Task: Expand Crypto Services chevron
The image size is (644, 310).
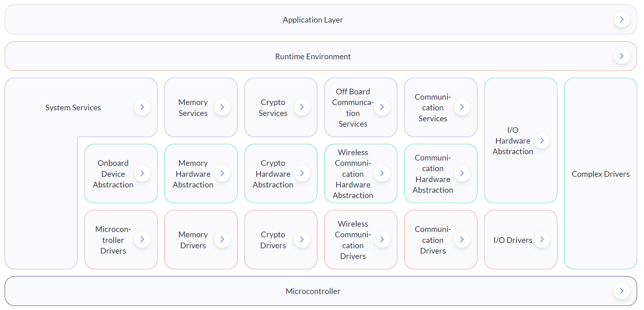Action: pyautogui.click(x=302, y=107)
